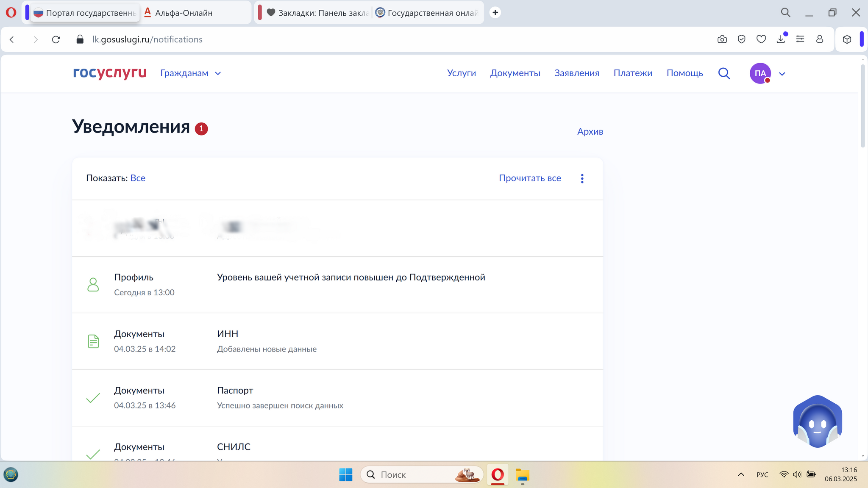The width and height of the screenshot is (868, 488).
Task: Click the Windows Start button
Action: (345, 475)
